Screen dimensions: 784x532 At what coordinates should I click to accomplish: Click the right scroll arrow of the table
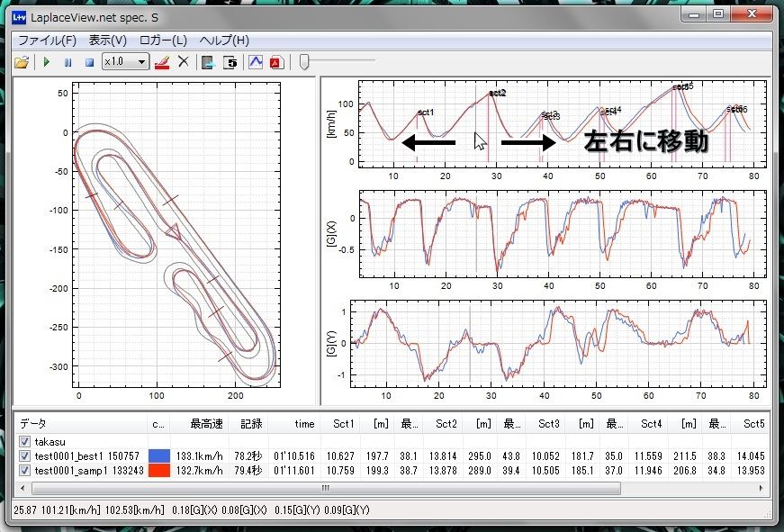(x=761, y=488)
